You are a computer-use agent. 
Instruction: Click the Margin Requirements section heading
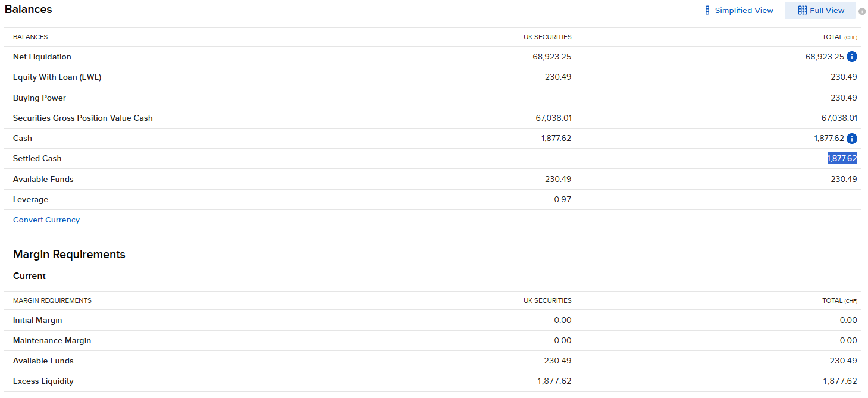point(69,255)
